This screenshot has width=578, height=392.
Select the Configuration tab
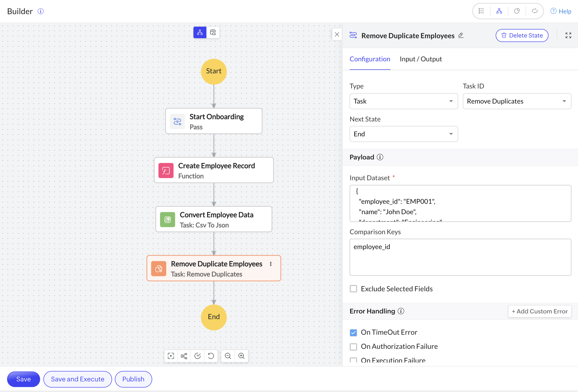click(x=370, y=59)
